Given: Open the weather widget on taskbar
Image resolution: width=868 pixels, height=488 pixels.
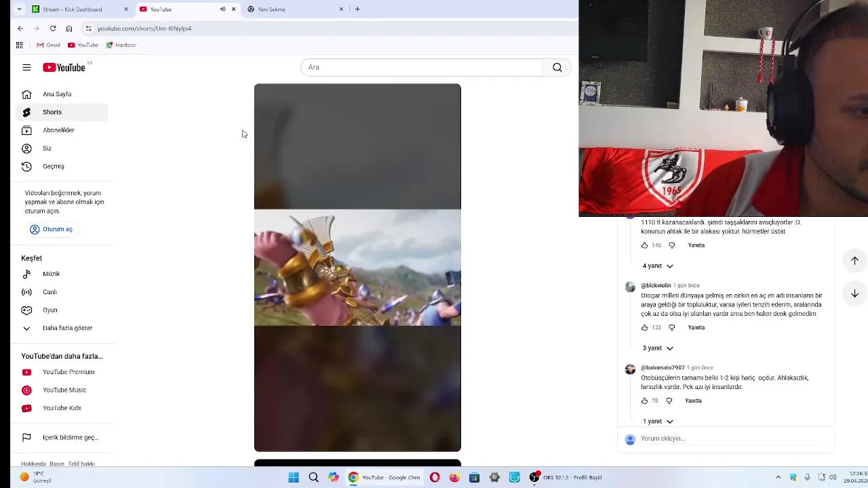Looking at the screenshot, I should click(36, 477).
